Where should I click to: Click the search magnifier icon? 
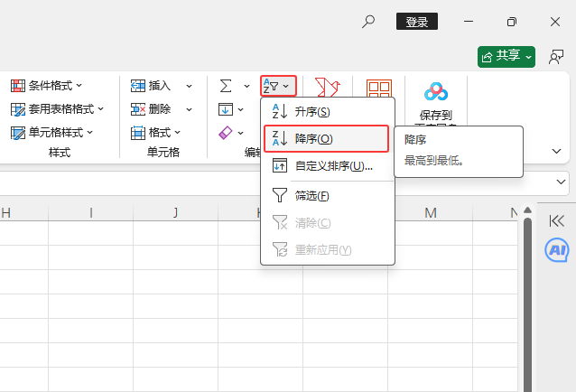point(368,22)
